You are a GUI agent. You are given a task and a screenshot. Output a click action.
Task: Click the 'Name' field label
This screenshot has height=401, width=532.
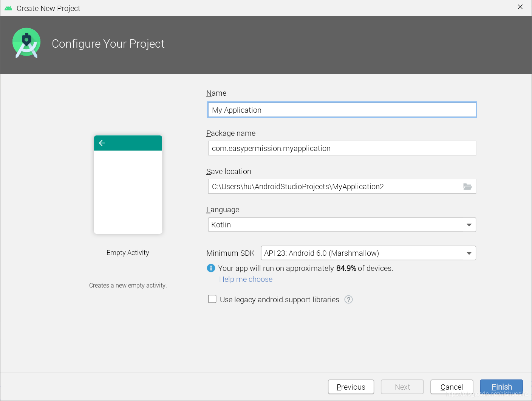tap(216, 93)
